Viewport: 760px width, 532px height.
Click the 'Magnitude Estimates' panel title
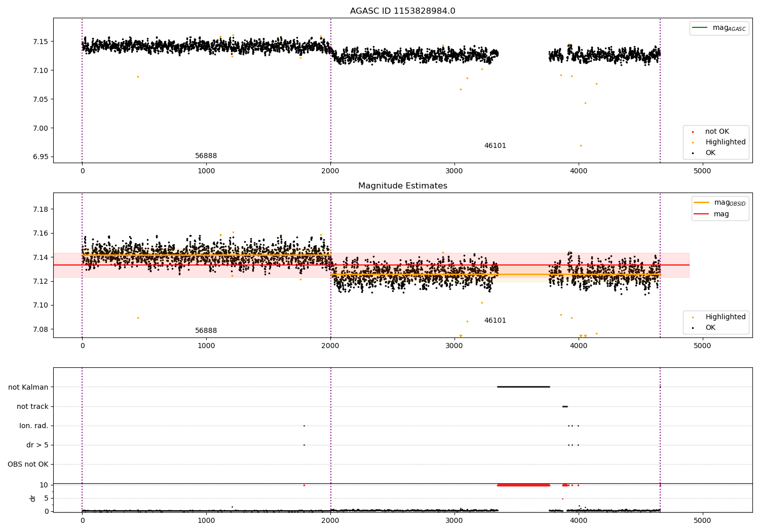click(x=402, y=186)
